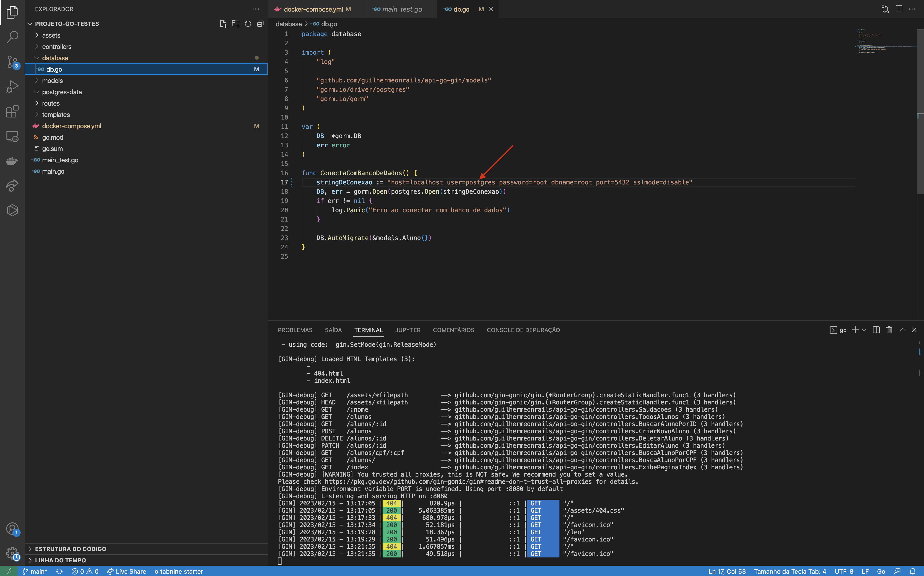Split the terminal panel
The width and height of the screenshot is (924, 576).
pos(876,330)
